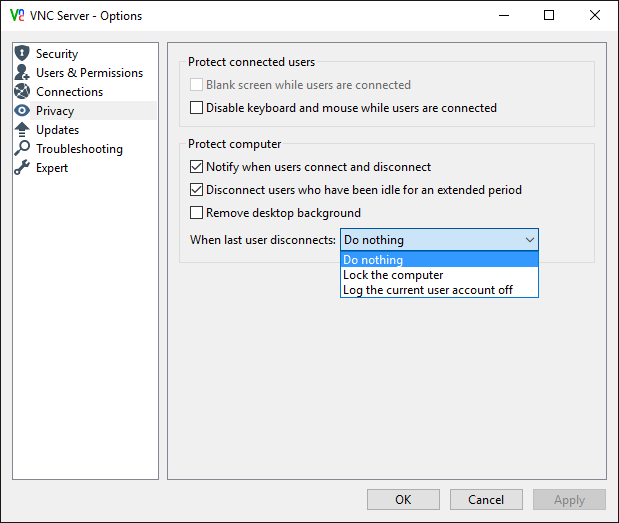Collapse the When last user disconnects dropdown
Viewport: 619px width, 523px height.
(x=529, y=240)
